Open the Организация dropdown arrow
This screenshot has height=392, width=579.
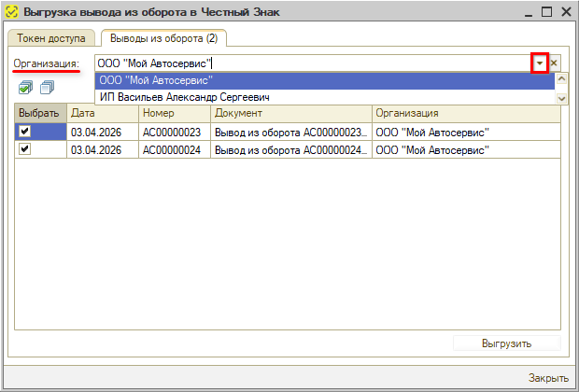tap(539, 63)
